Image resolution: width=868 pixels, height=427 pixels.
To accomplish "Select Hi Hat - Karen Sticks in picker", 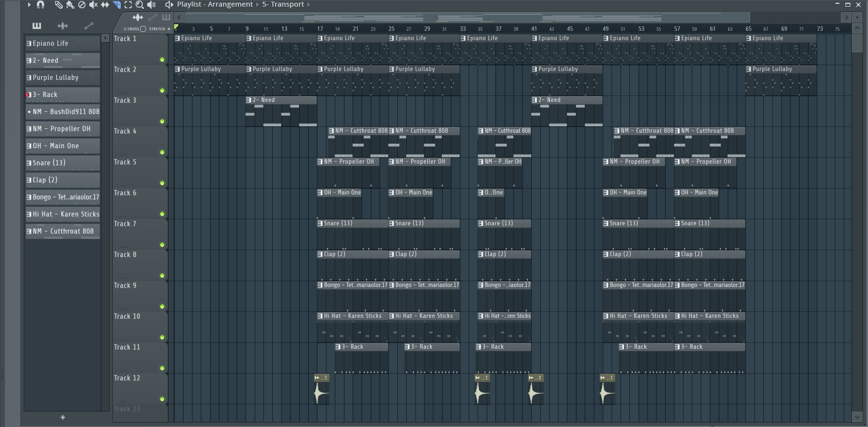I will click(x=63, y=214).
